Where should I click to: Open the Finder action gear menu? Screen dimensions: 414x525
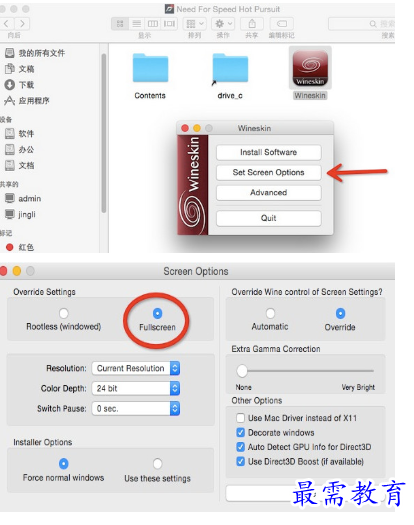[x=223, y=24]
